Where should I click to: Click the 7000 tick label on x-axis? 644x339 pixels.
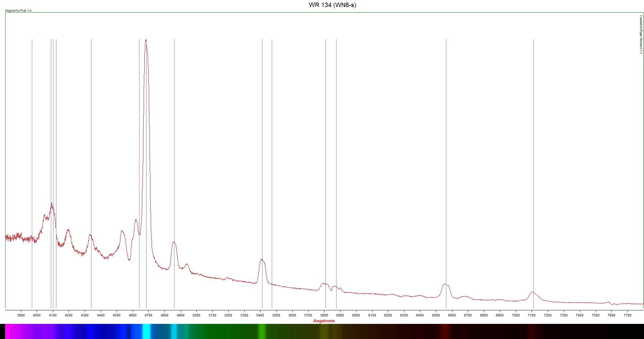pos(516,315)
